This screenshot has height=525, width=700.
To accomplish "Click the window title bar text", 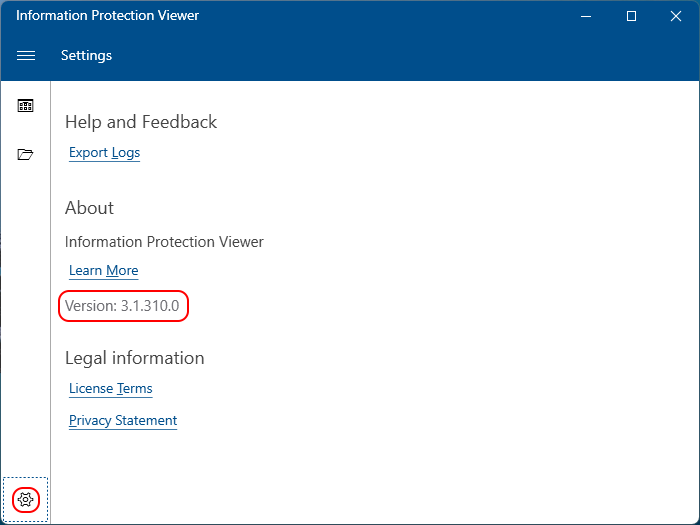I will 108,16.
